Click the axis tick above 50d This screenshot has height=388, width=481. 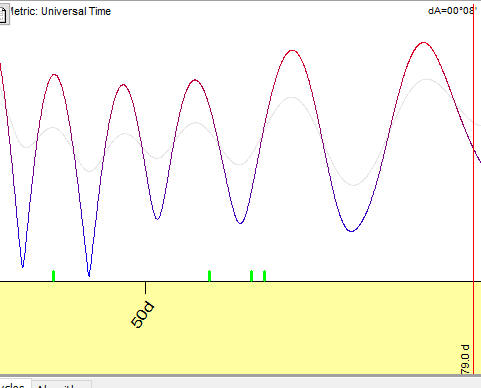tap(145, 288)
